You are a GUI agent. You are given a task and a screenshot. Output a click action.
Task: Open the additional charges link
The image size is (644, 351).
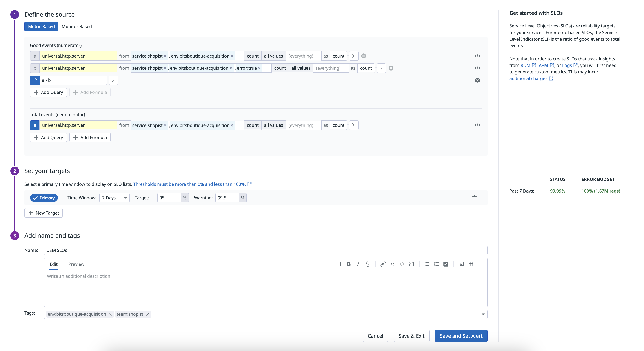[x=528, y=78]
